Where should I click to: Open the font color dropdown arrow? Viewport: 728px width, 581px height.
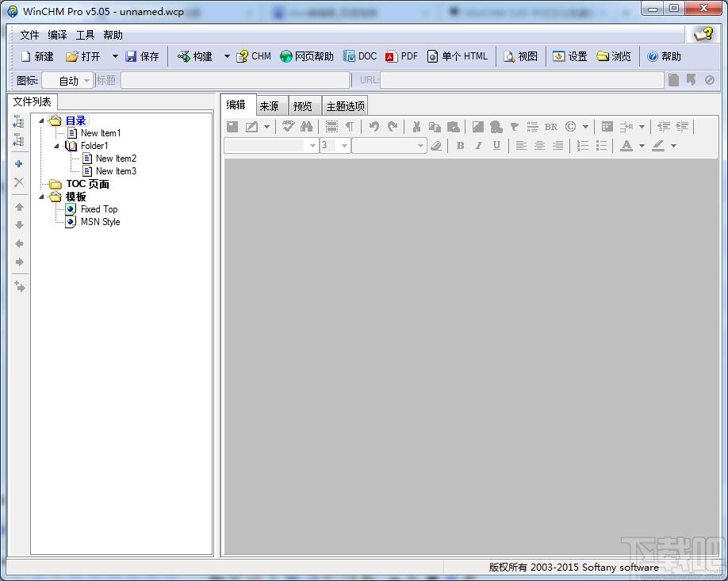642,146
